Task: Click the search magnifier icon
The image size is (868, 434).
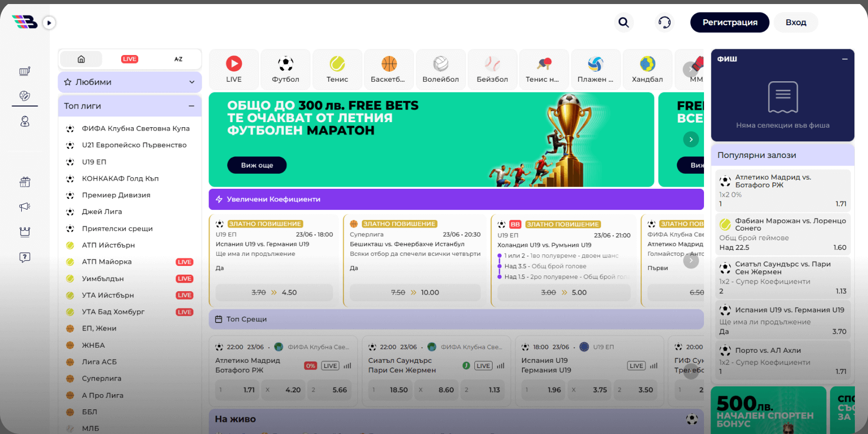Action: click(x=624, y=22)
